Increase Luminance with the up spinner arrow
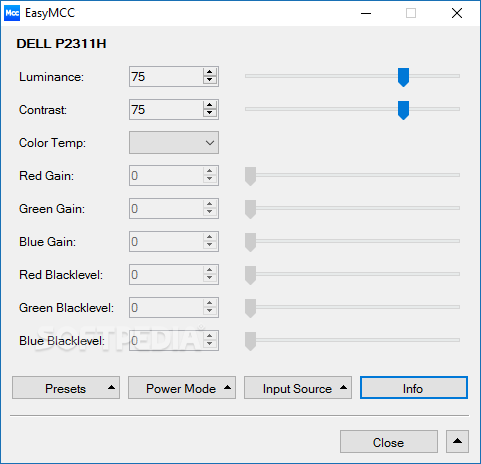Viewport: 481px width, 464px height. 209,72
